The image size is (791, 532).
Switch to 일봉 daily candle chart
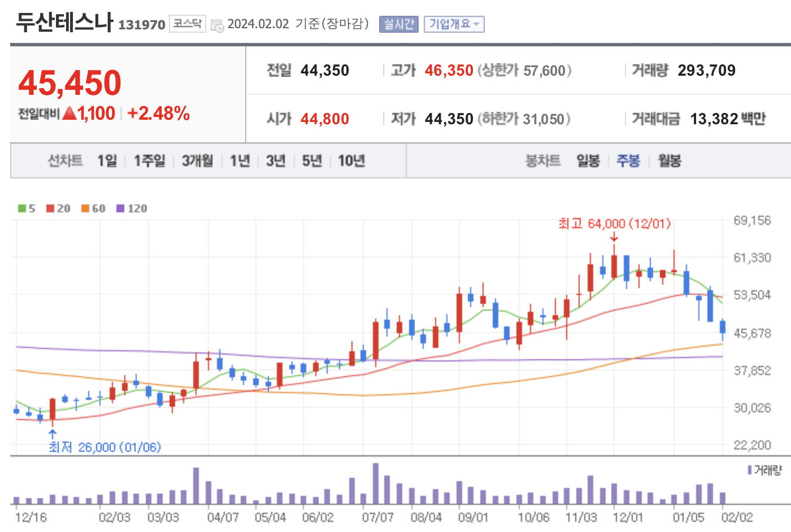tap(588, 161)
